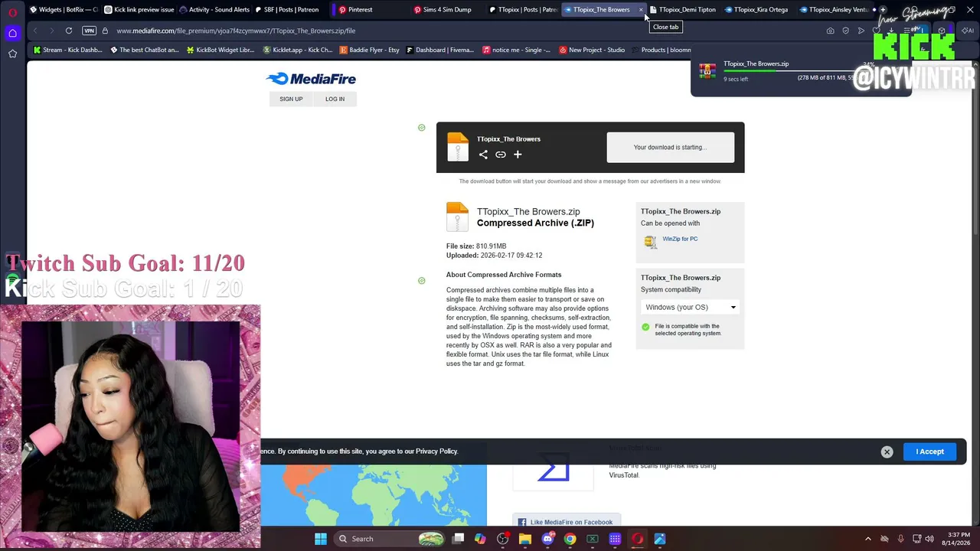Click the purple sidebar home icon
This screenshot has height=551, width=980.
(x=13, y=33)
